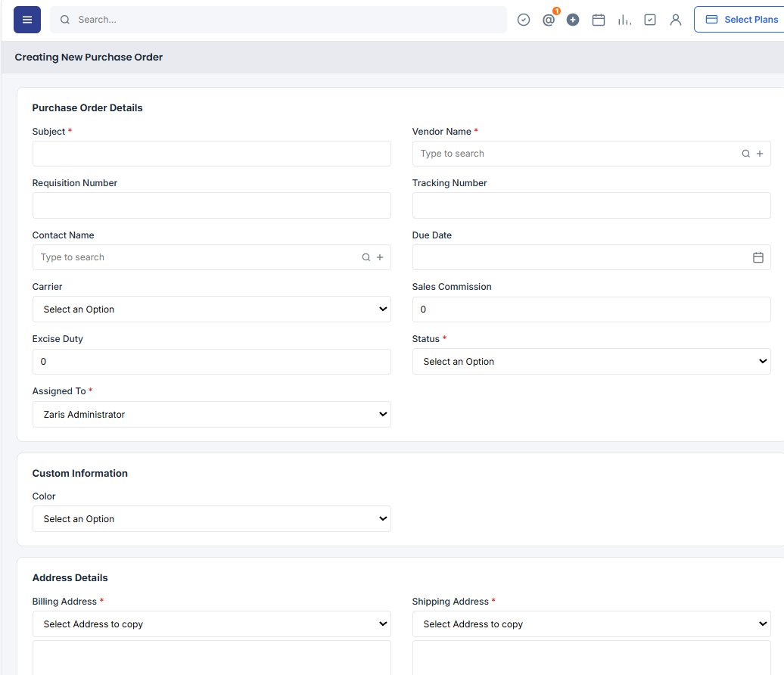Screen dimensions: 784x675
Task: Open the Assigned To dropdown
Action: (x=211, y=415)
